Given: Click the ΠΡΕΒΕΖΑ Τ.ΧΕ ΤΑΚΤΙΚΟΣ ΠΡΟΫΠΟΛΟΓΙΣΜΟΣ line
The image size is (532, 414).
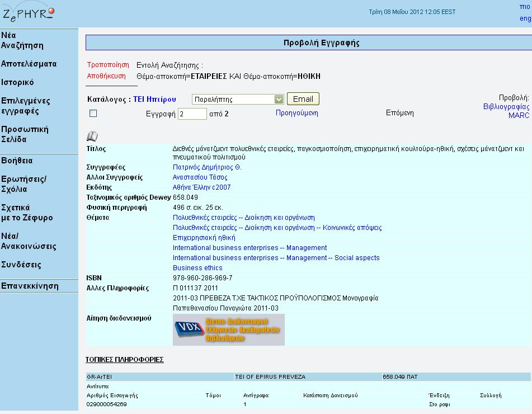Looking at the screenshot, I should point(275,298).
